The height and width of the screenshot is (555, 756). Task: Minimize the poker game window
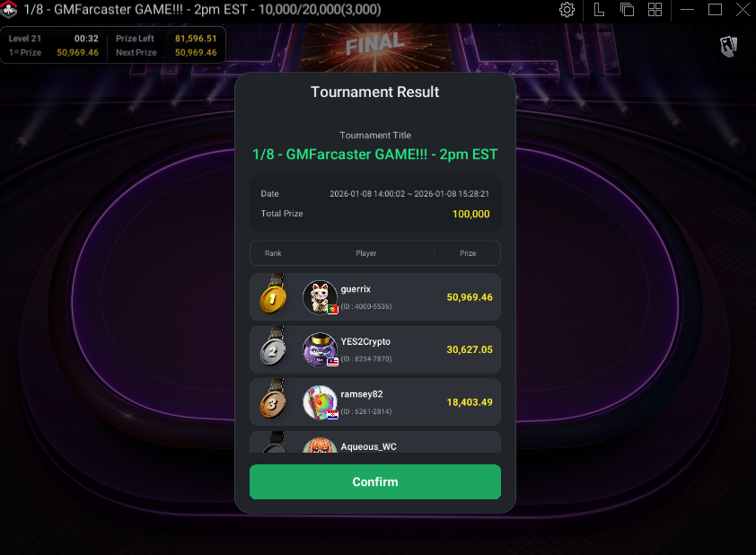coord(687,10)
